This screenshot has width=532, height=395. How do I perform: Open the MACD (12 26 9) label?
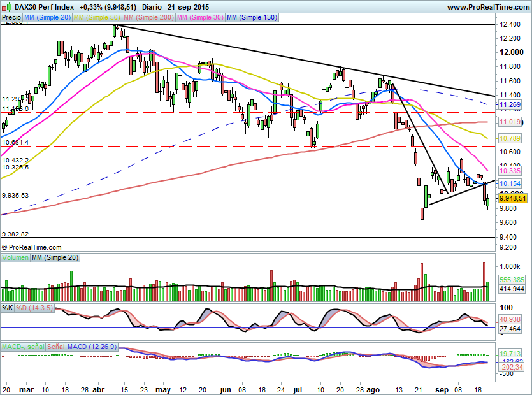click(x=92, y=347)
